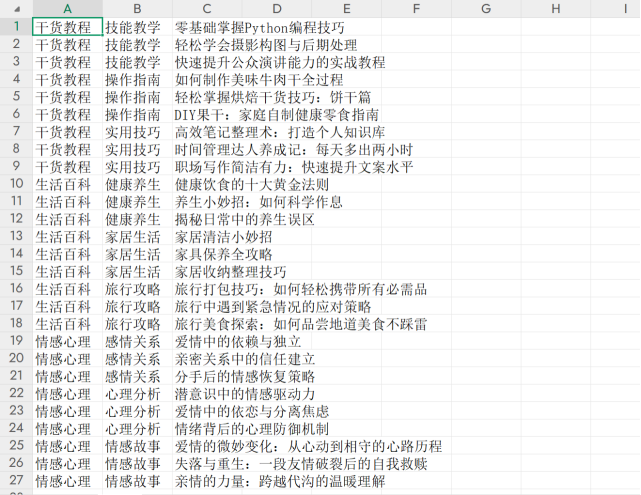Click cell 旅行美食探索：如何品尝地道美食不踩雷
Screen dimensions: 641x495
click(301, 324)
